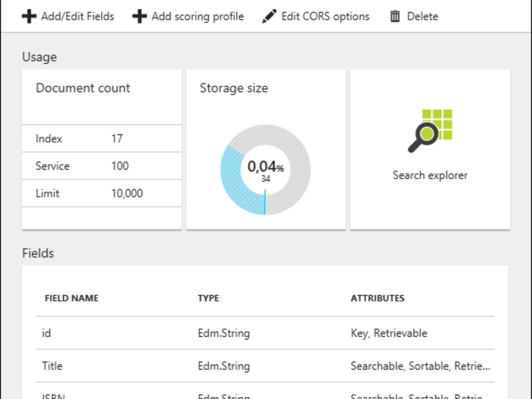Click the Index row showing 17
This screenshot has width=532, height=399.
coord(102,138)
